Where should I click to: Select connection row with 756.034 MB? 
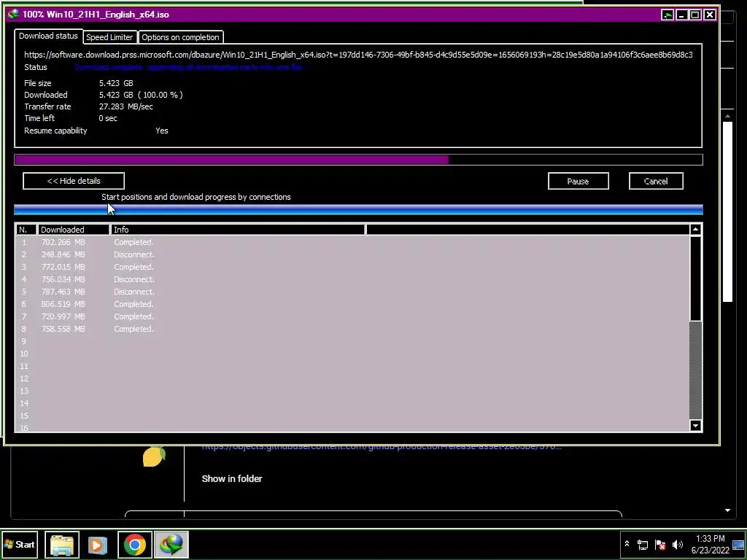click(352, 279)
